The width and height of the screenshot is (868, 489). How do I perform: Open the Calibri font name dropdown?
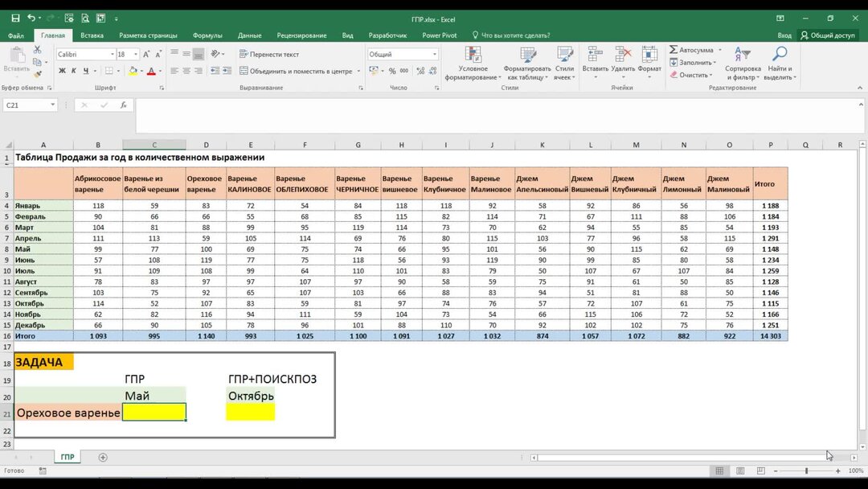(113, 54)
